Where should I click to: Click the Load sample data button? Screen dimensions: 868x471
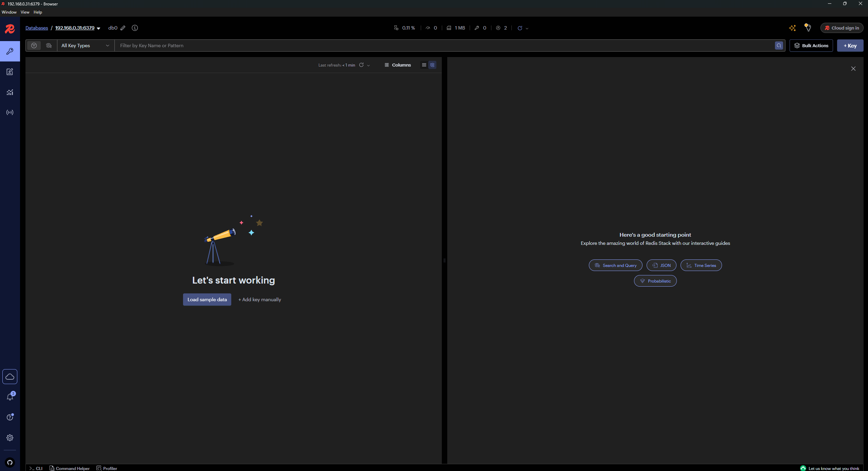207,300
